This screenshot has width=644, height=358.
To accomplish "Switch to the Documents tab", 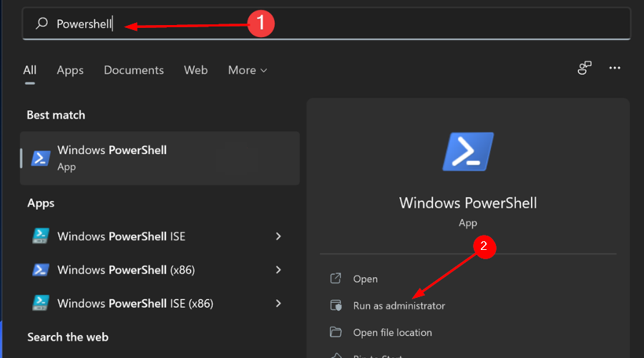I will 134,70.
